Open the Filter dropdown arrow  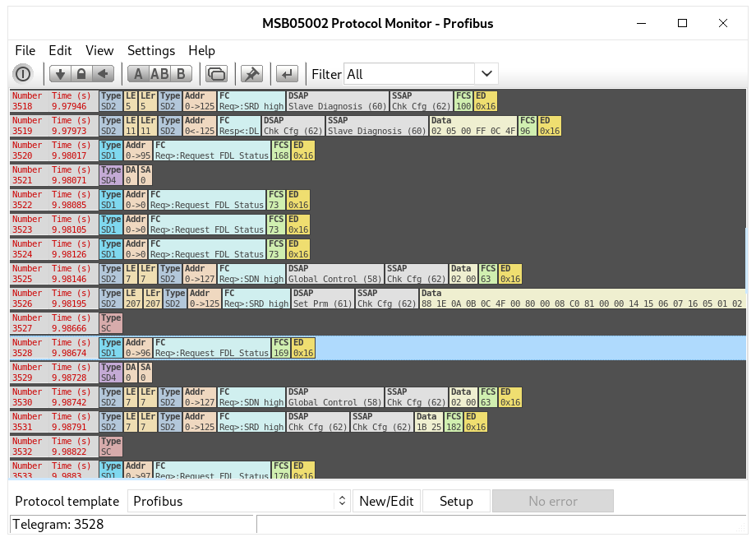tap(486, 74)
